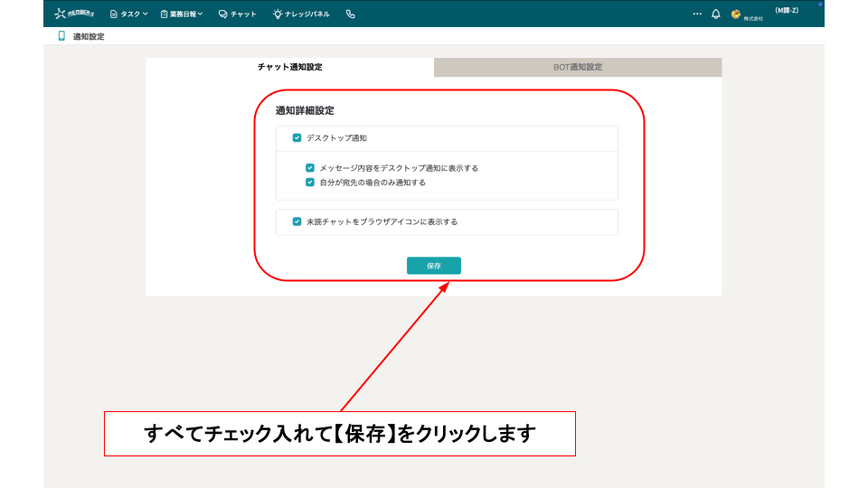Disable 未読チャットをブラウザアイコンに表示する checkbox
Viewport: 868px width, 488px height.
click(297, 221)
